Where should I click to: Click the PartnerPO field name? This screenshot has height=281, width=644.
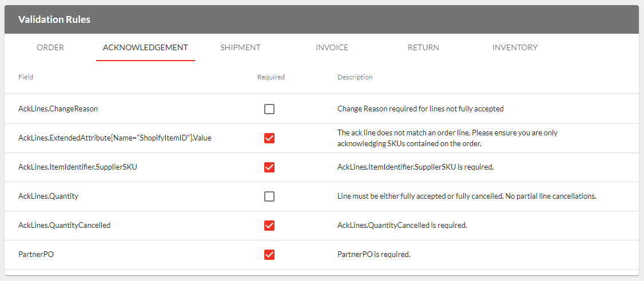click(x=36, y=254)
